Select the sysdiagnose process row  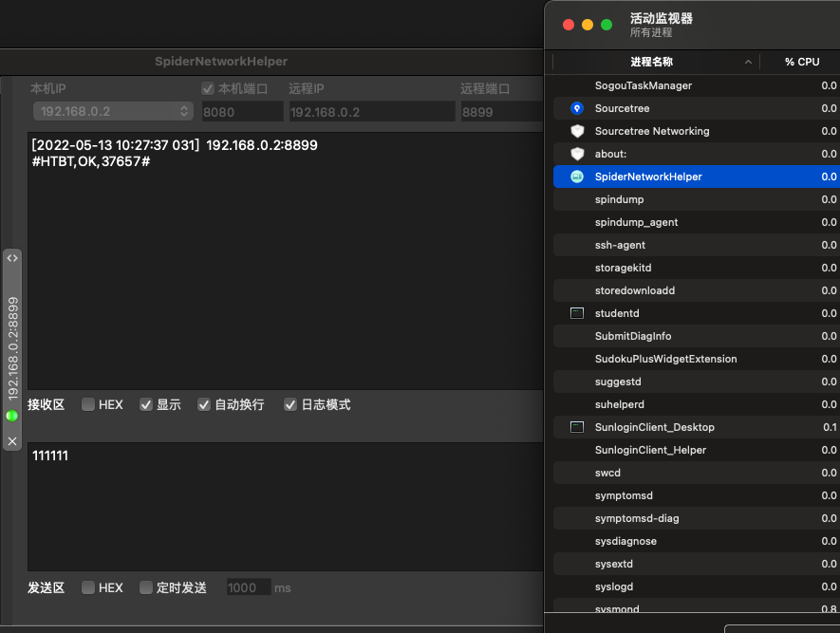(x=697, y=541)
